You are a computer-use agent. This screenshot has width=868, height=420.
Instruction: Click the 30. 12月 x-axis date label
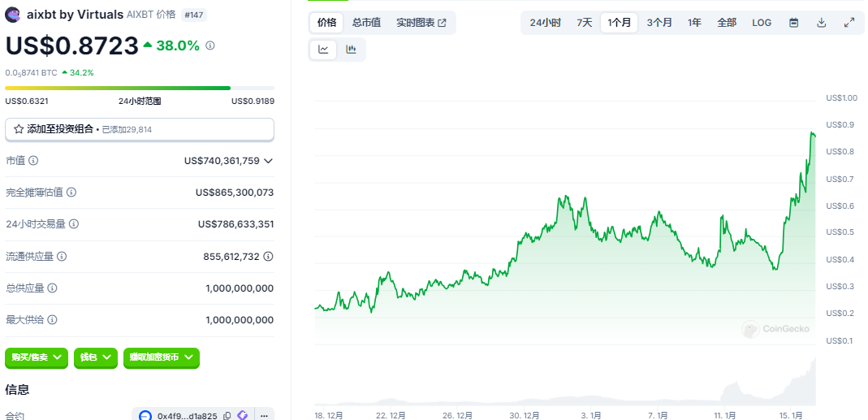click(x=524, y=415)
